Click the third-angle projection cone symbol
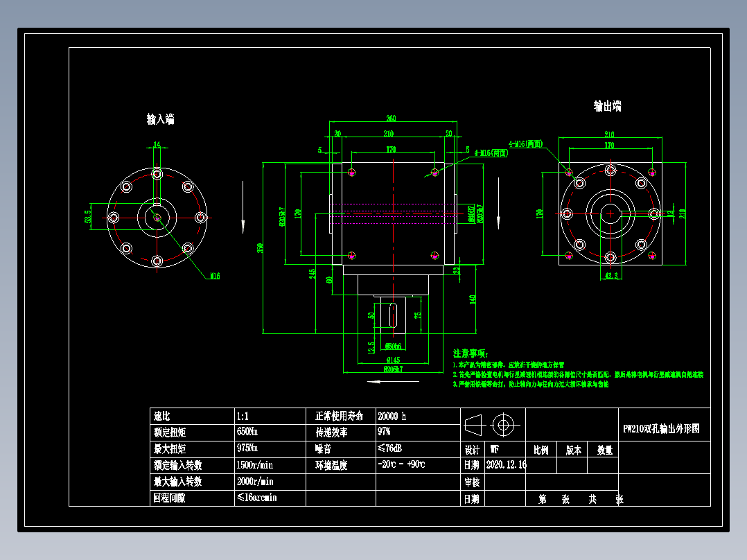The height and width of the screenshot is (560, 747). coord(473,425)
